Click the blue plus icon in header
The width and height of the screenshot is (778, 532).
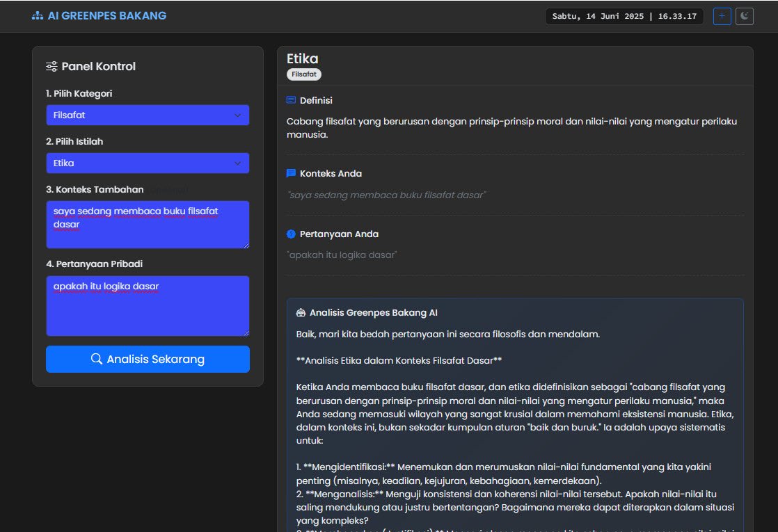(722, 16)
